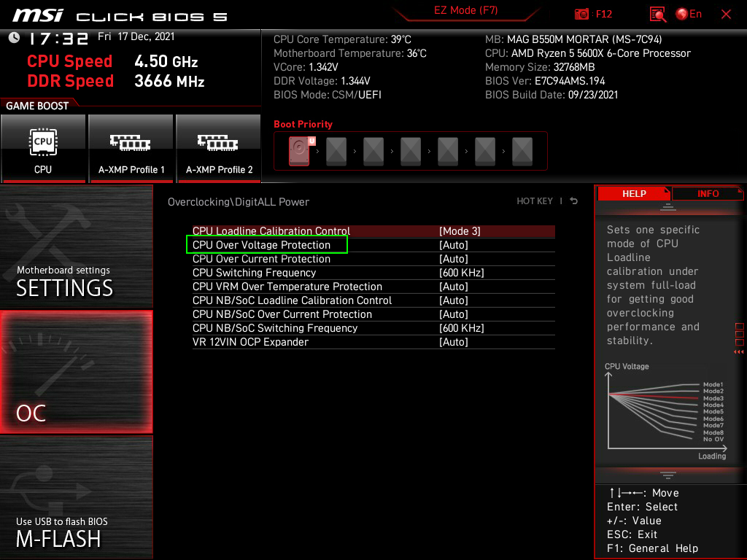
Task: Click the Overclocking\DigitALL Power breadcrumb
Action: (x=239, y=201)
